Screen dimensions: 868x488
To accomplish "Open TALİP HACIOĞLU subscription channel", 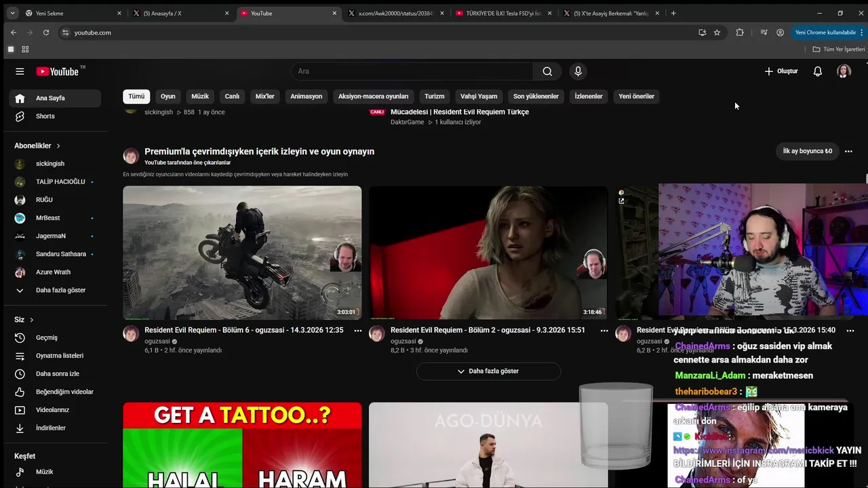I will point(55,182).
